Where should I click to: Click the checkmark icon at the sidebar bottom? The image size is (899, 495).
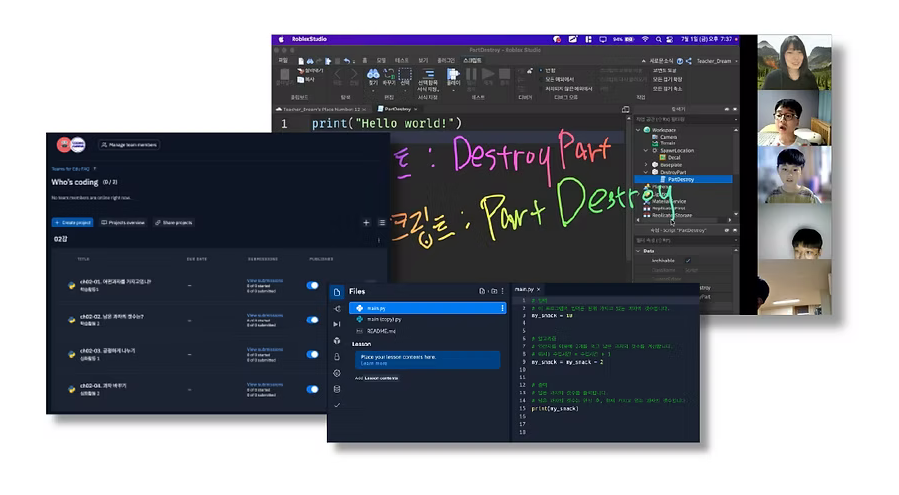click(x=337, y=405)
